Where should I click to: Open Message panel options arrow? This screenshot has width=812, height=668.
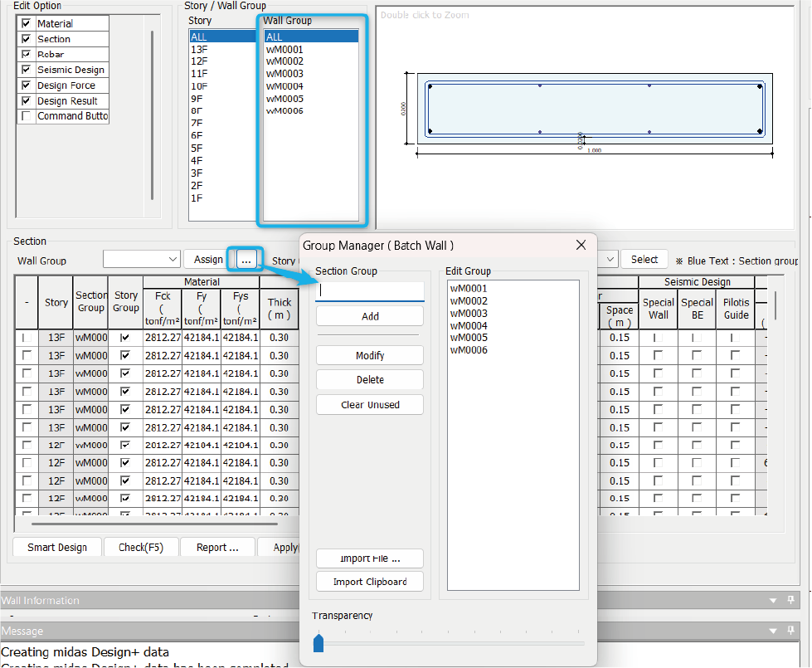click(773, 631)
